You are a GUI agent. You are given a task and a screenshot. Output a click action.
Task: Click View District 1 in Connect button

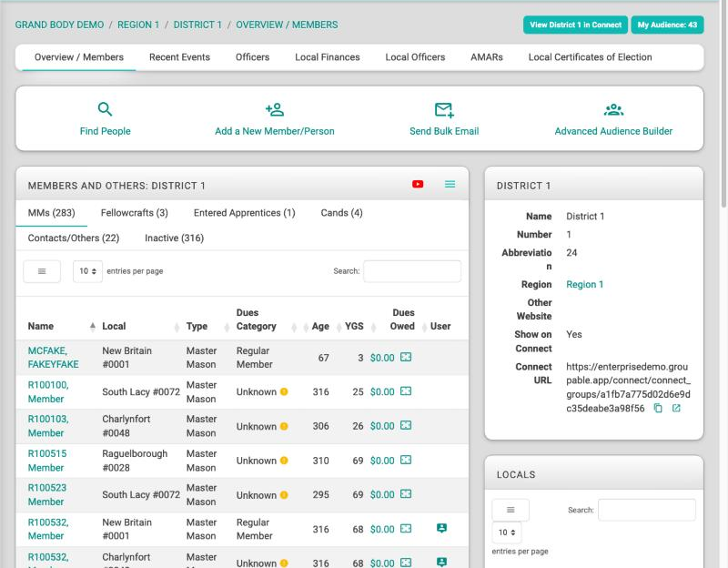575,25
